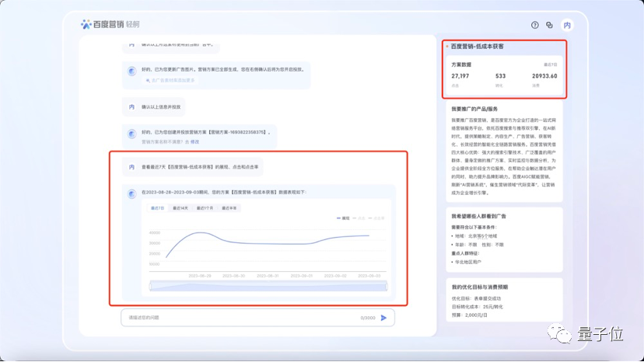Switch to 最近14天 chart tab
The height and width of the screenshot is (362, 644).
tap(180, 208)
